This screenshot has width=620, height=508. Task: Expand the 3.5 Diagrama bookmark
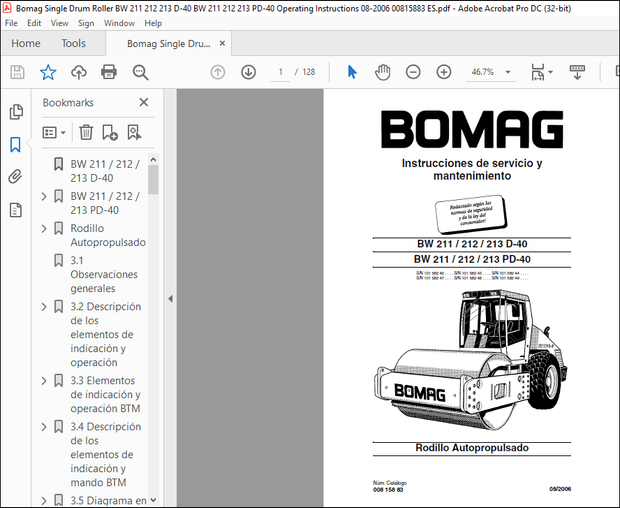[x=44, y=500]
